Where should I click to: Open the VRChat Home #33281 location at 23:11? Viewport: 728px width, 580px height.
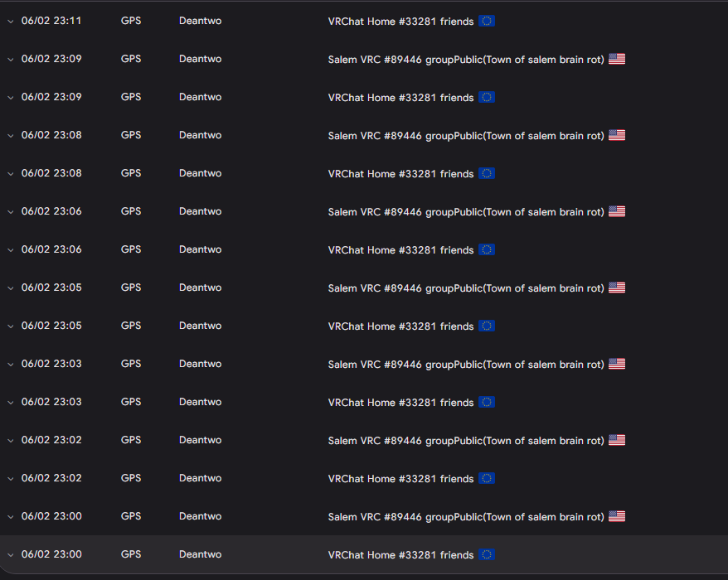pyautogui.click(x=400, y=21)
